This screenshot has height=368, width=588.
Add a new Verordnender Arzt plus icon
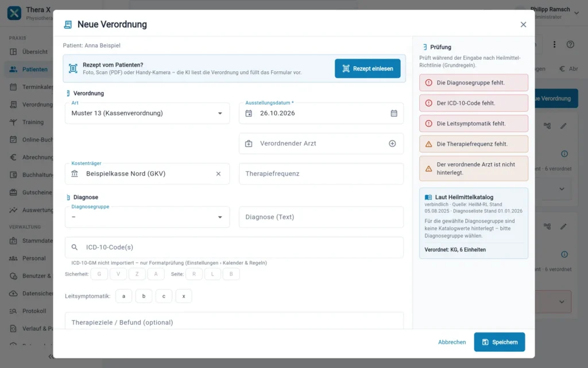392,143
